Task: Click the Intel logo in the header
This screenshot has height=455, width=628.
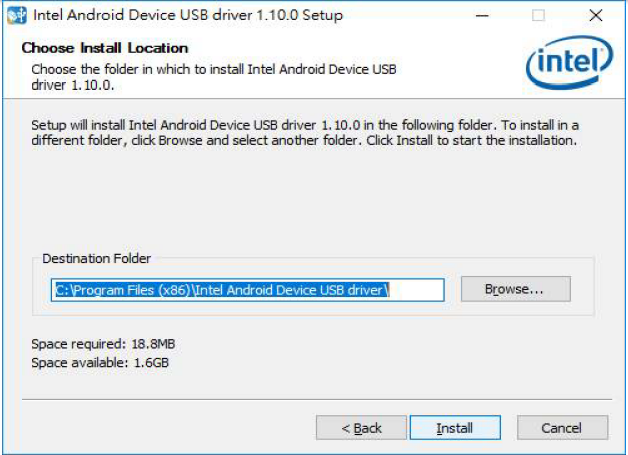Action: [x=569, y=65]
